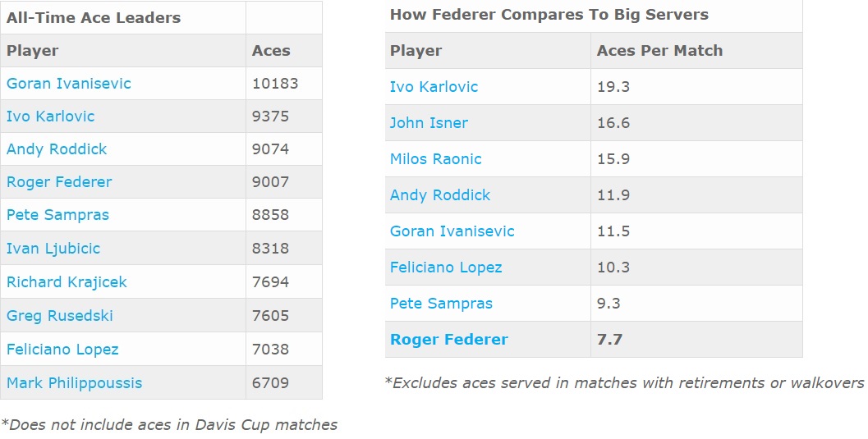Select Roger Federer link beside 9007 aces
The width and height of the screenshot is (868, 439).
point(59,182)
